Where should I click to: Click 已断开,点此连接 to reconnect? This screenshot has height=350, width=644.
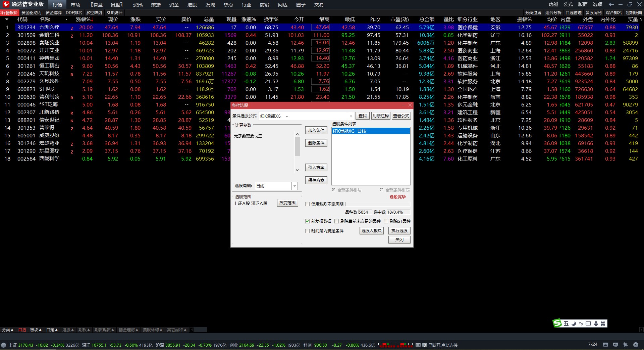coord(443,345)
